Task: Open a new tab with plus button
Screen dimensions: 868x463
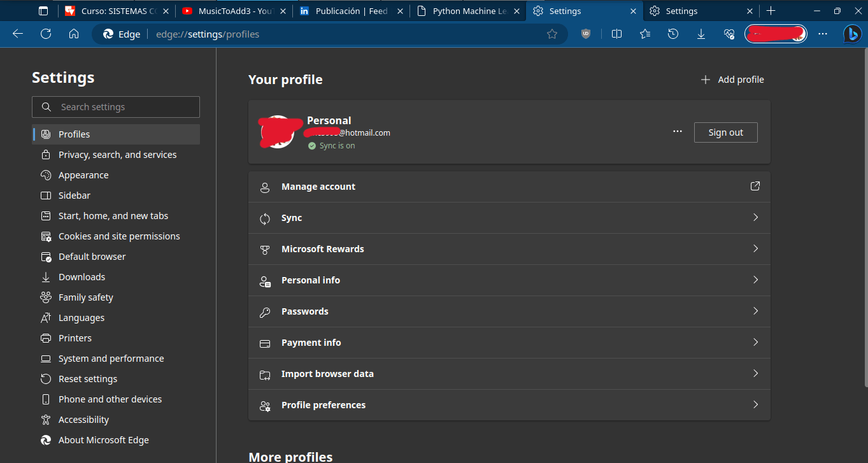Action: click(x=771, y=11)
